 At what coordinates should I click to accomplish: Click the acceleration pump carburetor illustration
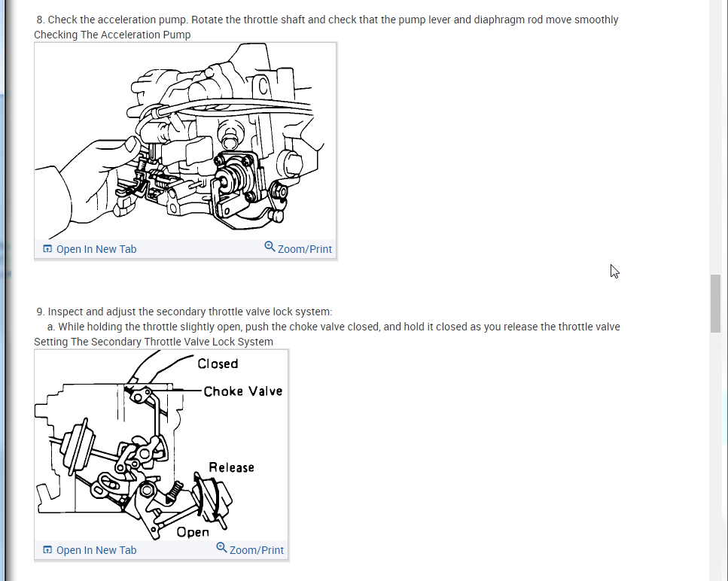pyautogui.click(x=185, y=141)
